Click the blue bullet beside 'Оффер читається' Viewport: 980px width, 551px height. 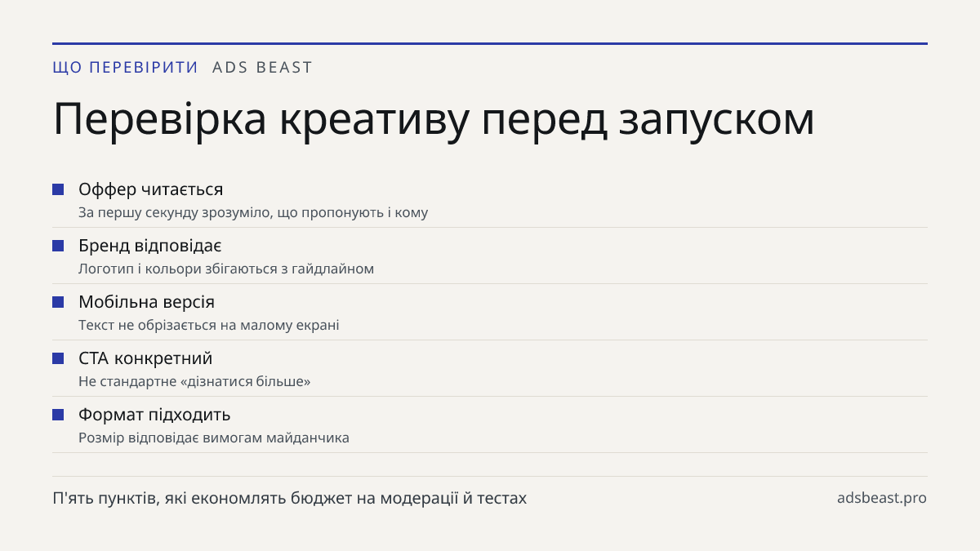click(58, 189)
